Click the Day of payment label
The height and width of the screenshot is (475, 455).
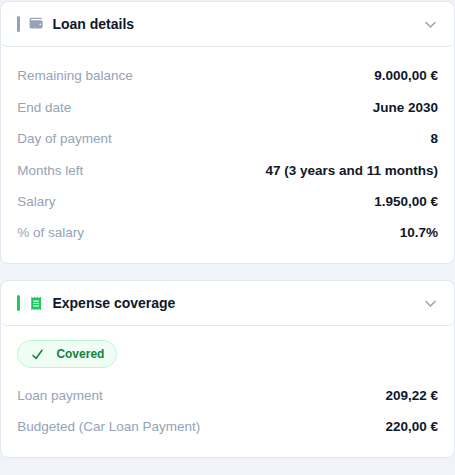click(65, 139)
